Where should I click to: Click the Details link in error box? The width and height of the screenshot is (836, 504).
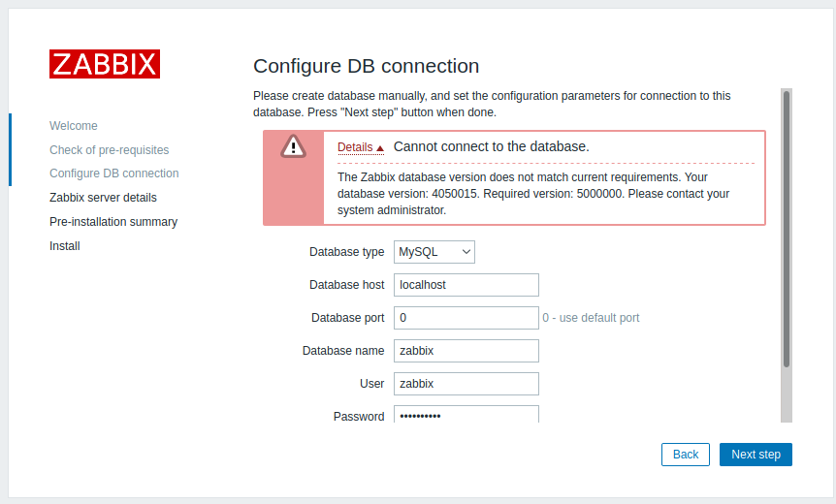pos(355,147)
